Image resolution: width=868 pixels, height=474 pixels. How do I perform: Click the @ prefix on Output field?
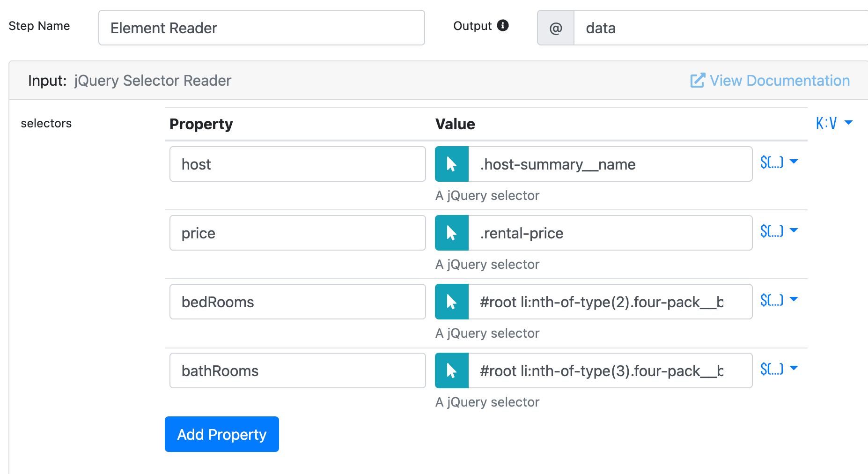click(556, 28)
